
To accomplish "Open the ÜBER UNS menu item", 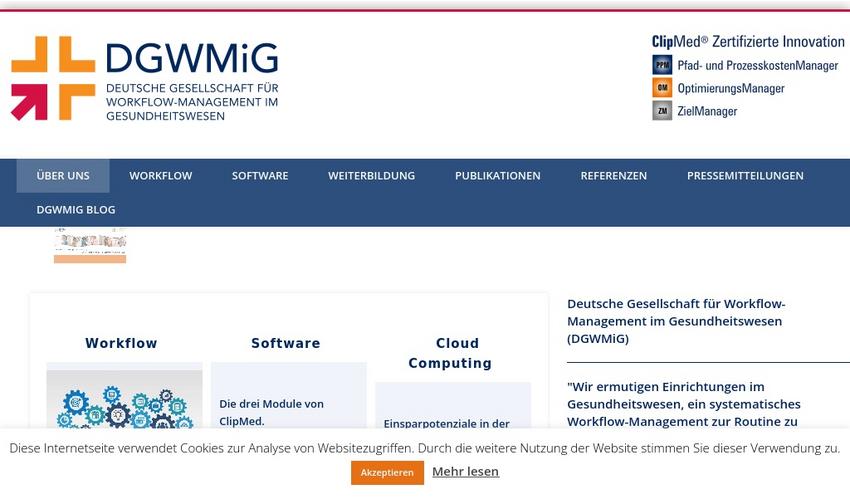I will pyautogui.click(x=63, y=176).
